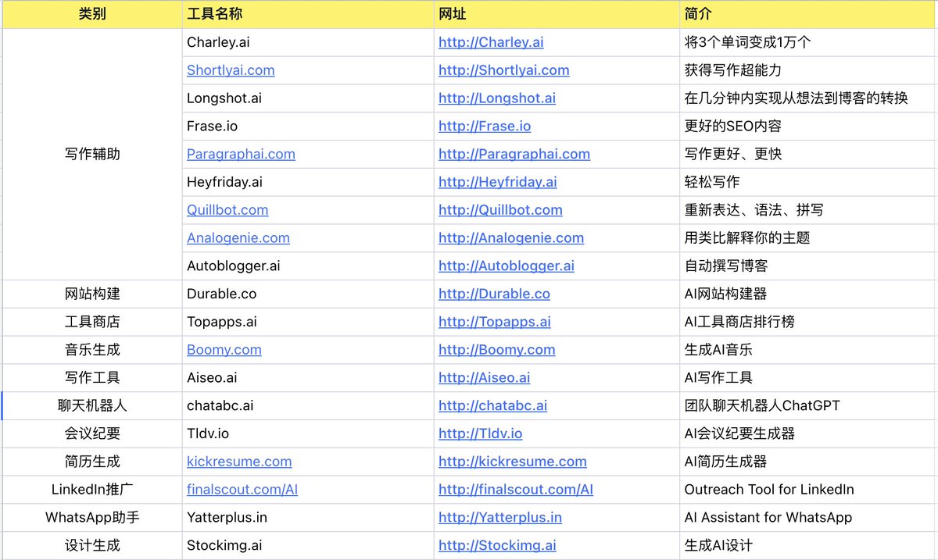This screenshot has width=938, height=560.
Task: Click the 获得写作超能力 description cell
Action: click(808, 70)
